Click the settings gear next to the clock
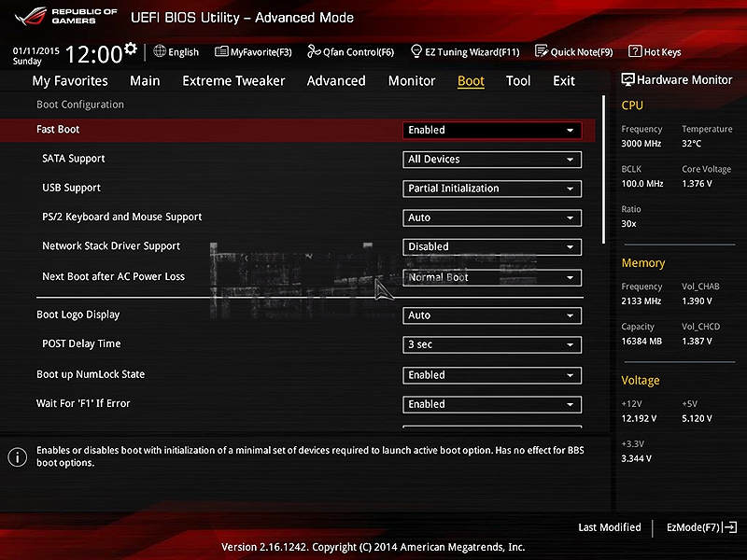The height and width of the screenshot is (560, 747). click(131, 49)
